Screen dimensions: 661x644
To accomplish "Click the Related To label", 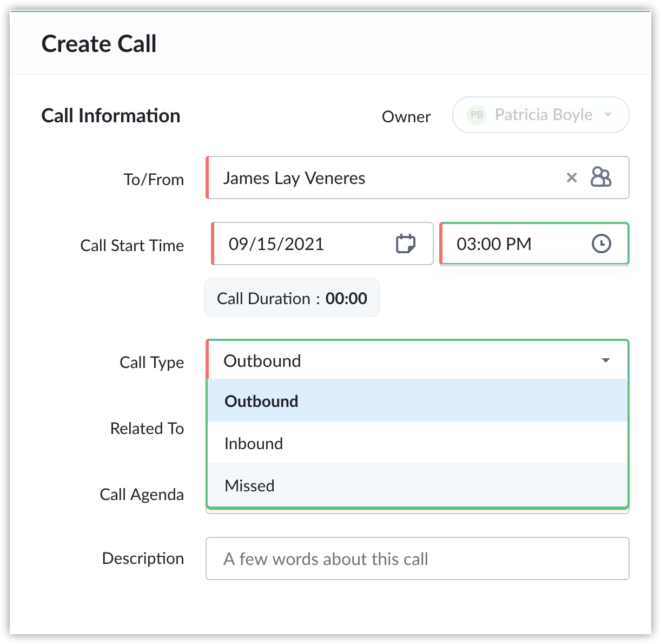I will click(147, 428).
